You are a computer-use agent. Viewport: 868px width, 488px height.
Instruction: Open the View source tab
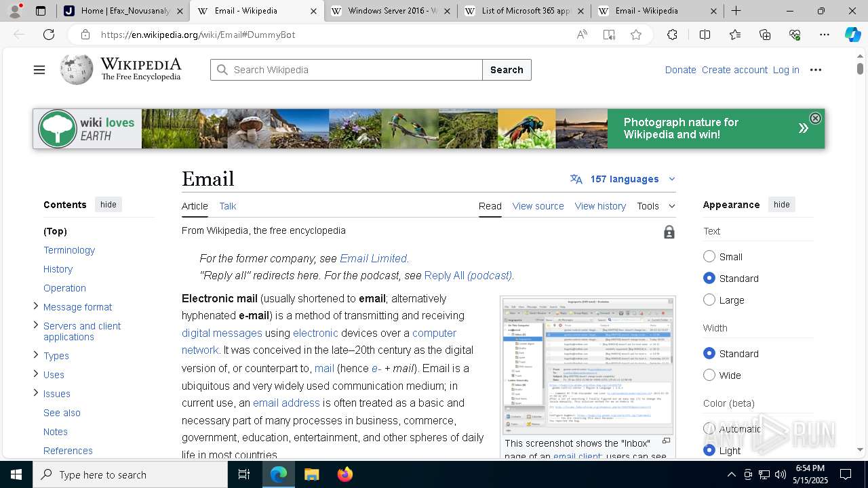tap(538, 206)
